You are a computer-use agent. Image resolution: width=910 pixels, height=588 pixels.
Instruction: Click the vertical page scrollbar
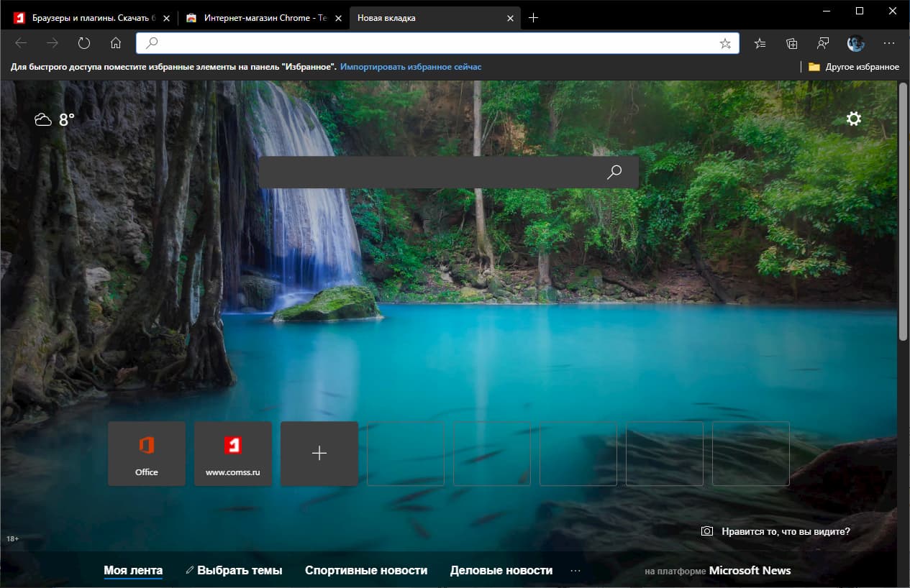[x=904, y=212]
